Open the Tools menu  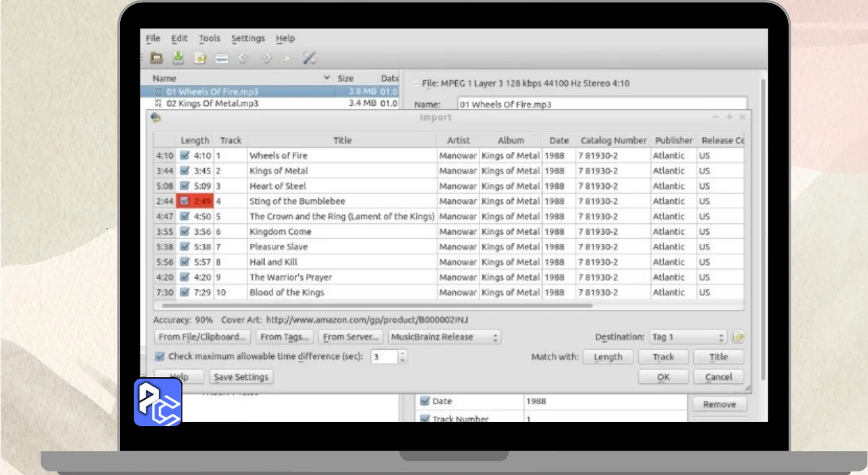[x=209, y=39]
